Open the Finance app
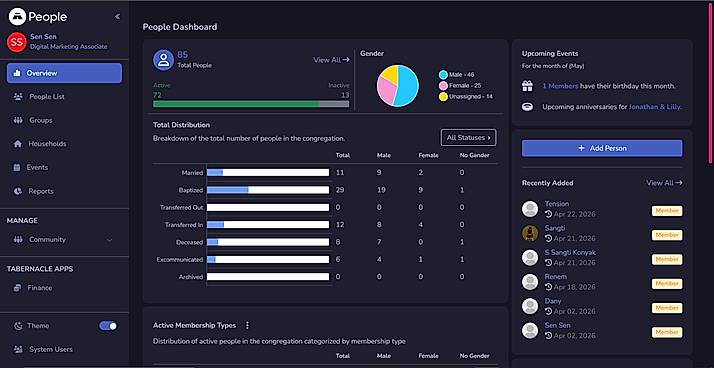The height and width of the screenshot is (368, 714). click(x=40, y=288)
